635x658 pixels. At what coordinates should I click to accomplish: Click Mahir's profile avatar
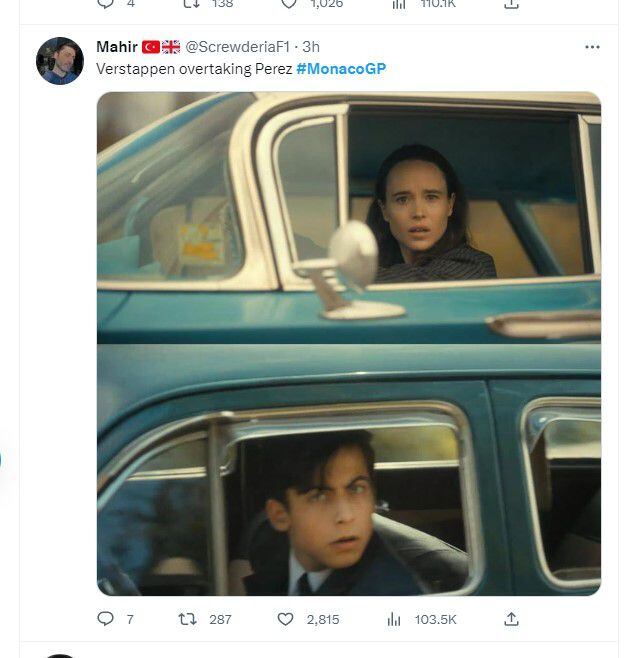tap(60, 61)
